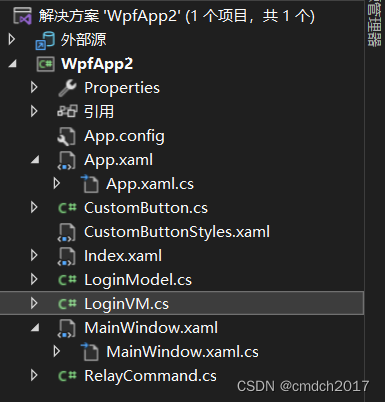Select the 外部源 label

83,40
